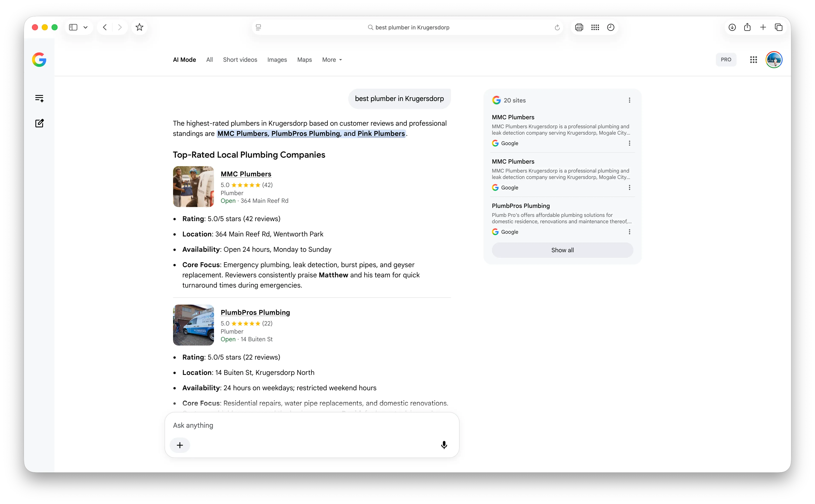Expand the More dropdown menu
The width and height of the screenshot is (815, 504).
point(332,60)
